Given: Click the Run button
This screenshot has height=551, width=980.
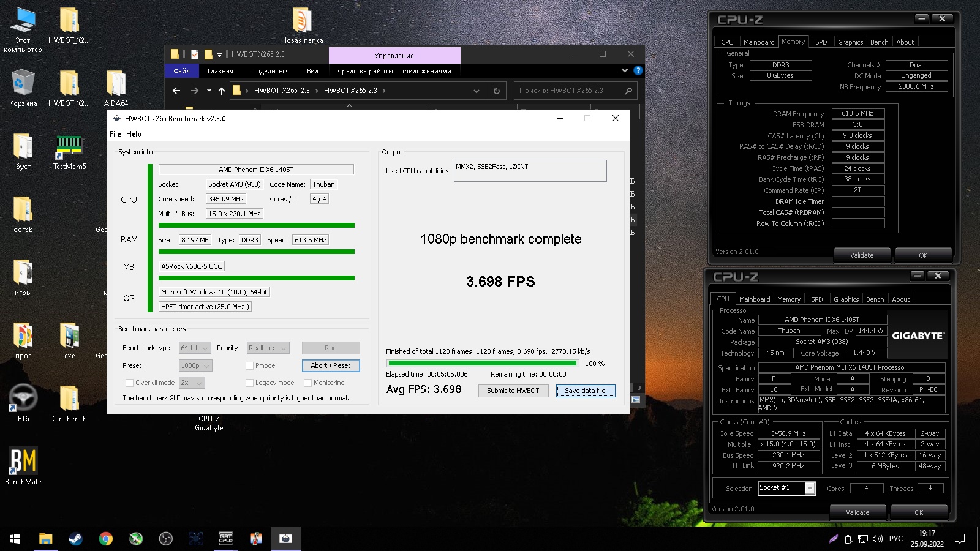Looking at the screenshot, I should point(331,348).
